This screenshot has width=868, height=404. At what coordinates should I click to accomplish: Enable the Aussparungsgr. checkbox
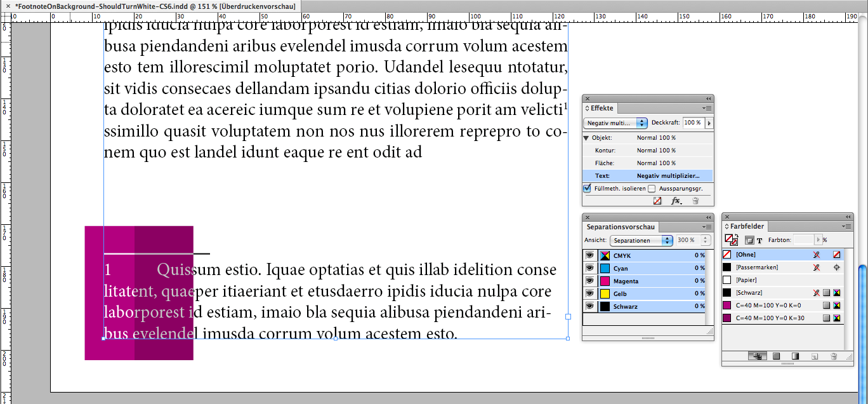pyautogui.click(x=652, y=188)
